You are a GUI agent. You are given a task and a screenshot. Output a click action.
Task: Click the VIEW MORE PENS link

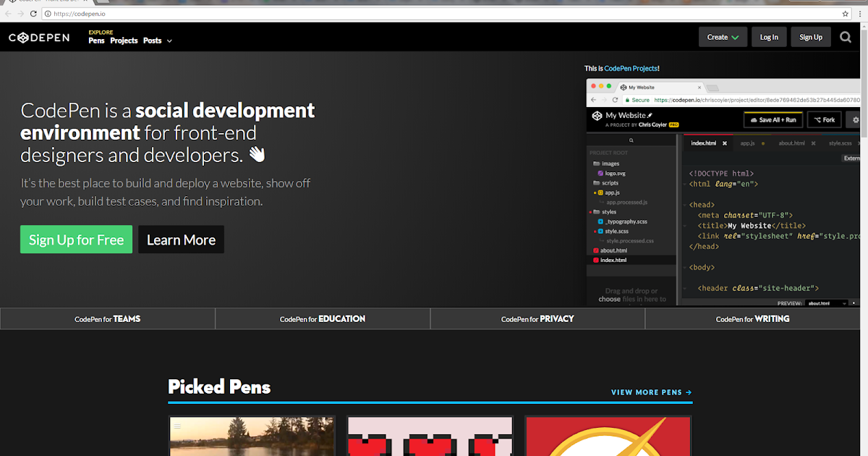651,392
